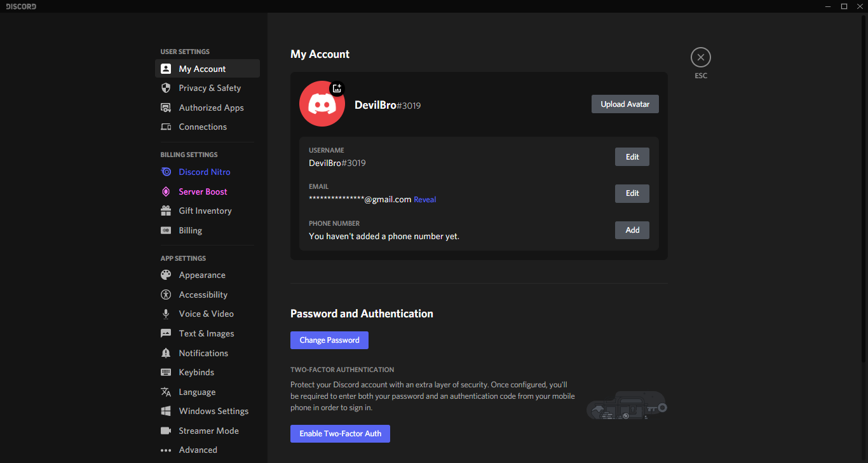Open the Connections page
Screen dimensions: 868x463
207,127
